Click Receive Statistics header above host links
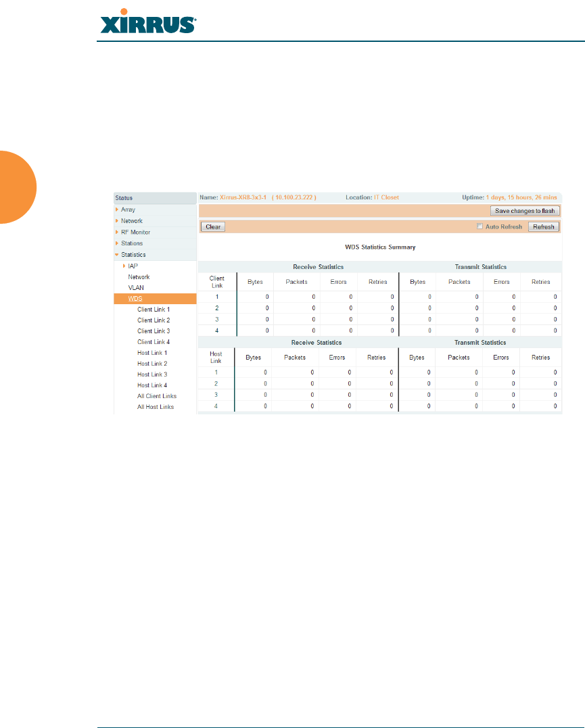 (317, 343)
